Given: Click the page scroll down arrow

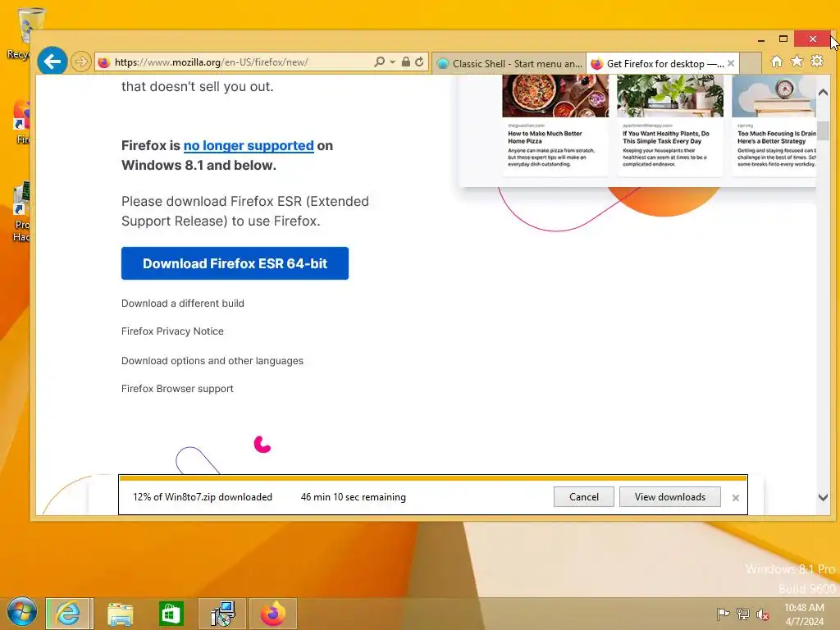Looking at the screenshot, I should pyautogui.click(x=824, y=497).
